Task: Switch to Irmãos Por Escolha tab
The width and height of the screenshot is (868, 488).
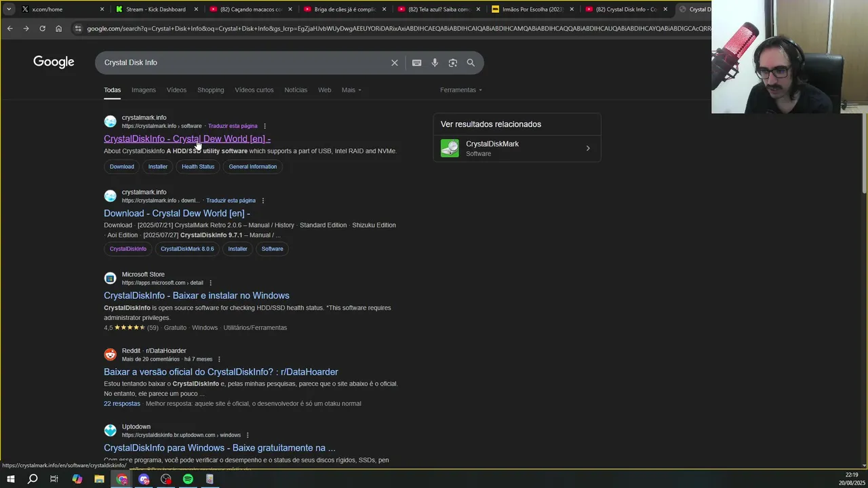Action: click(532, 9)
